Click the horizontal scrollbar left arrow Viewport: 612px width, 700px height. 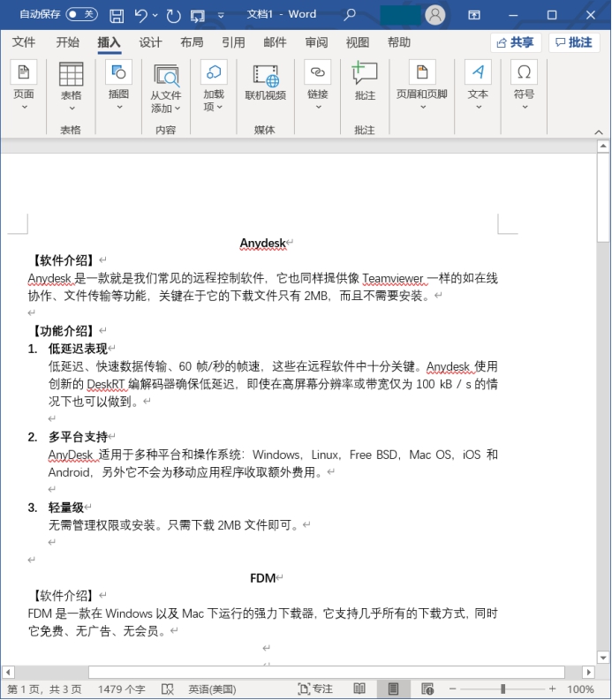(x=8, y=672)
